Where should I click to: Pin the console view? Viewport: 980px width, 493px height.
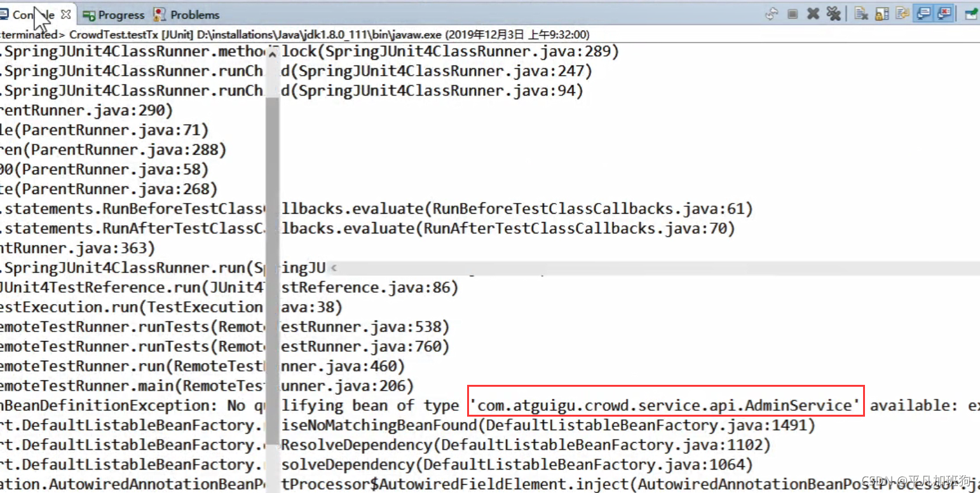971,13
